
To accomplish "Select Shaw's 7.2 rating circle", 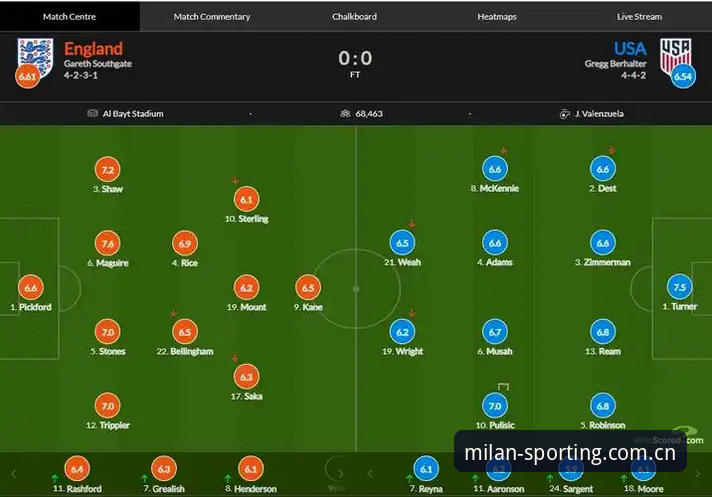I will pyautogui.click(x=108, y=170).
